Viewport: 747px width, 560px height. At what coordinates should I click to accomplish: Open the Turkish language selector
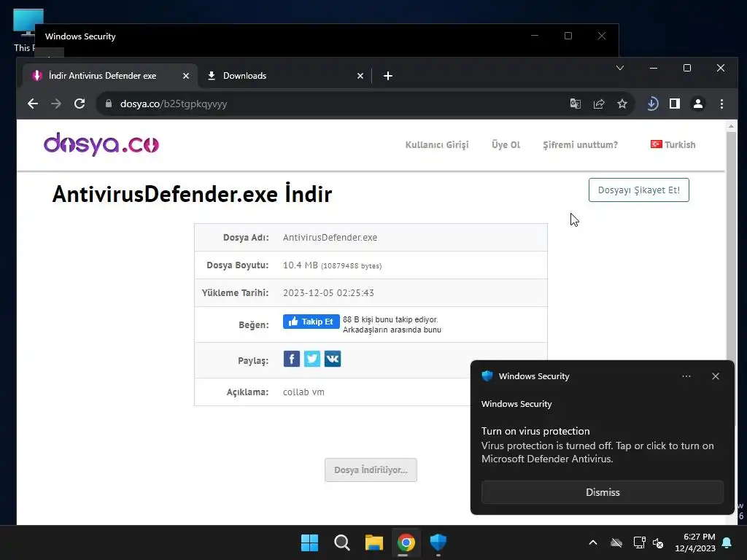[673, 145]
